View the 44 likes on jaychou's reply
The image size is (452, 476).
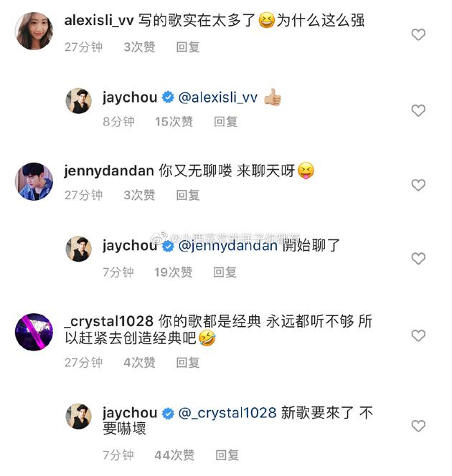pyautogui.click(x=174, y=455)
